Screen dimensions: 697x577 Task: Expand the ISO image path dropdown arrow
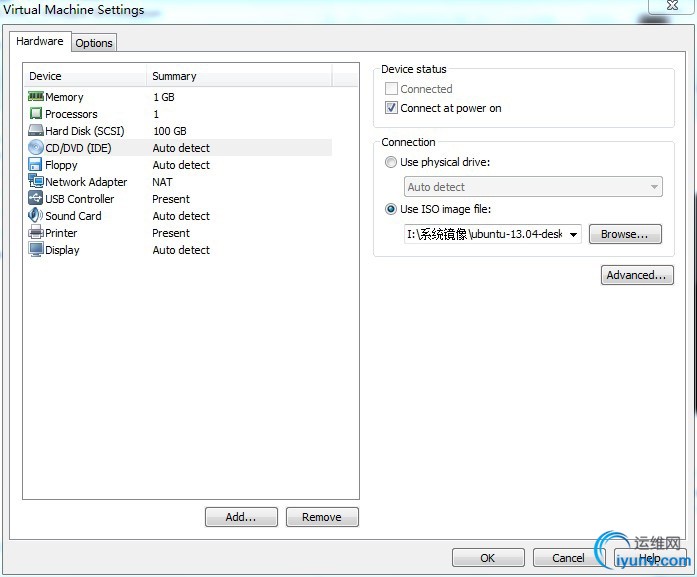coord(574,234)
